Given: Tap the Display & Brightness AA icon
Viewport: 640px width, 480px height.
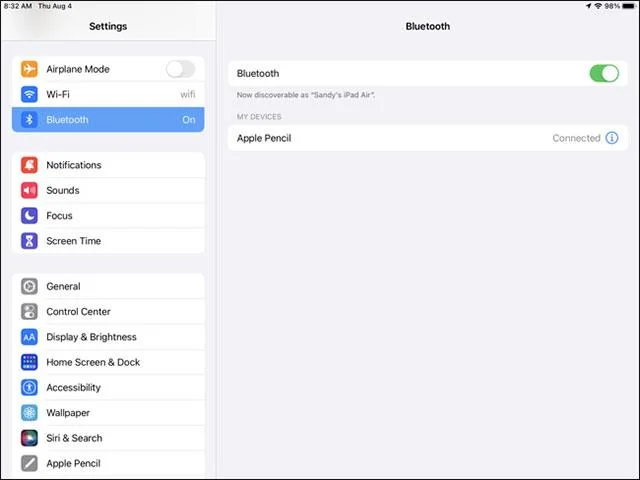Looking at the screenshot, I should coord(29,337).
